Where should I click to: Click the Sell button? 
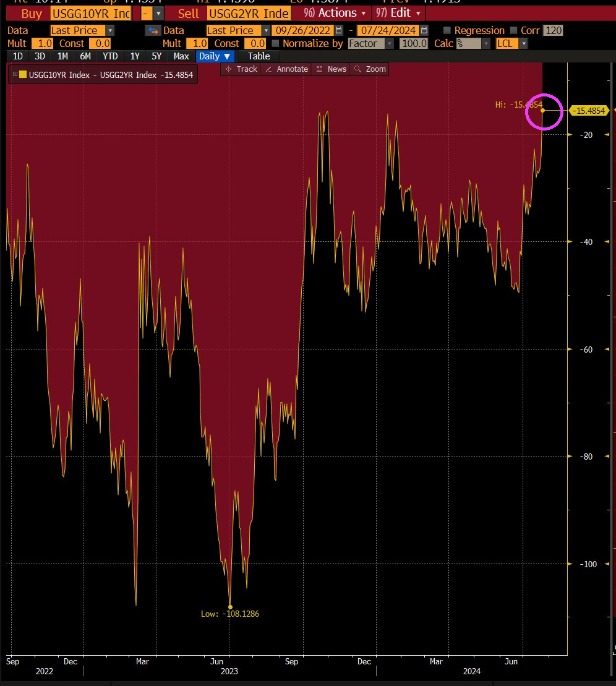tap(187, 12)
